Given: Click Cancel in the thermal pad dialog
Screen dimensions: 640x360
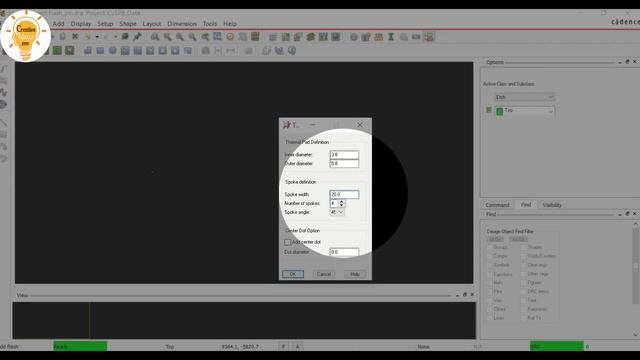Looking at the screenshot, I should tap(324, 274).
